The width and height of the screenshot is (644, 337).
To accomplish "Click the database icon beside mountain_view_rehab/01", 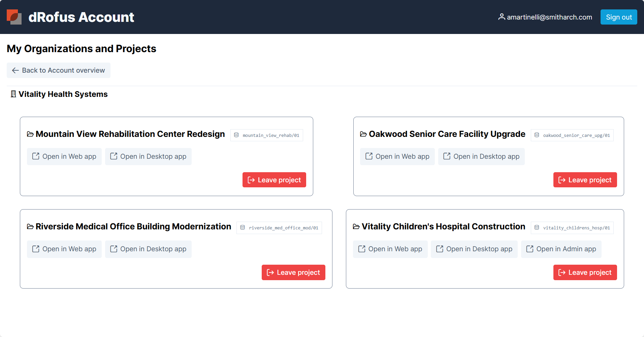I will point(236,135).
